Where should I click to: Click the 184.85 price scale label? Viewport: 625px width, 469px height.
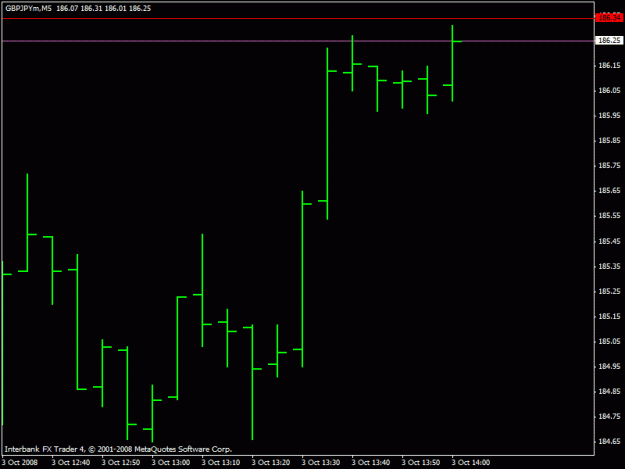(x=609, y=392)
